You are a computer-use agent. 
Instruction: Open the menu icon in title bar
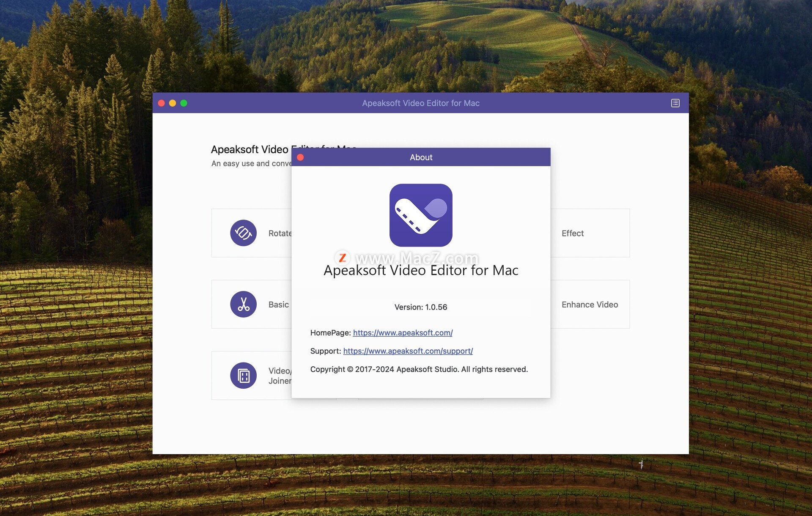(675, 103)
